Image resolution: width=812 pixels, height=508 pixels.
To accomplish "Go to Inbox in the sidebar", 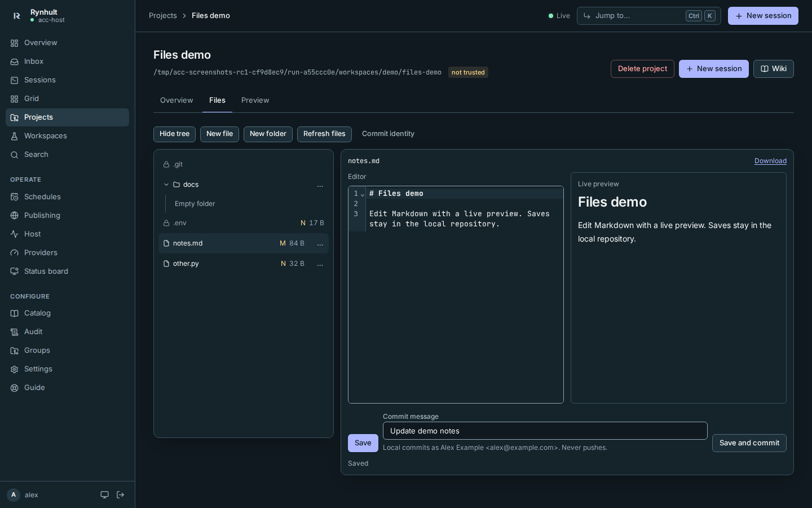I will click(x=67, y=62).
